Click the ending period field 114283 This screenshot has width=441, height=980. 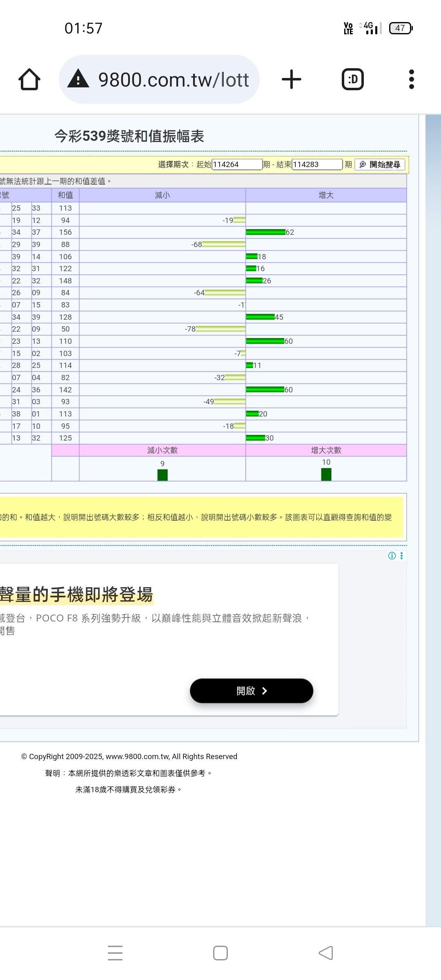pyautogui.click(x=317, y=165)
